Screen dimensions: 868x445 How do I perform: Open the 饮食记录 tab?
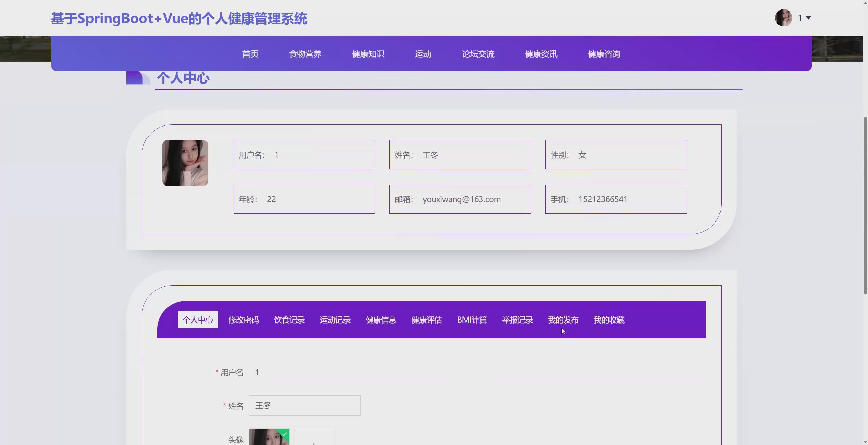289,320
